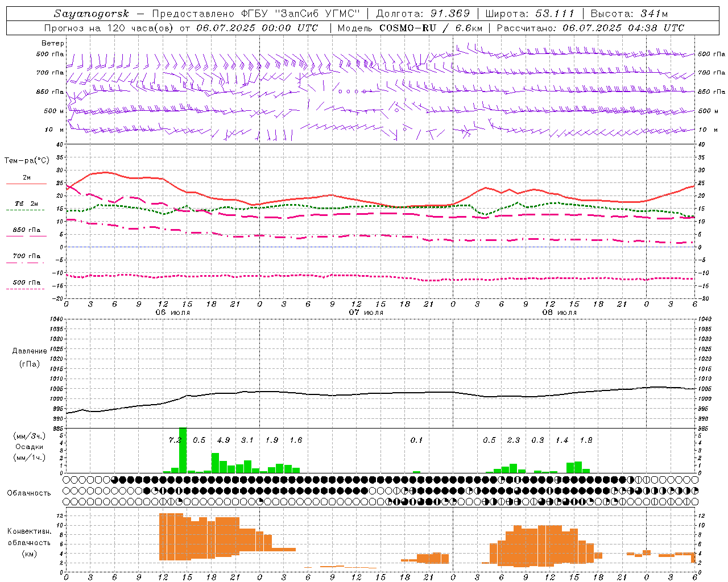Click the '(мм/1ч.)' unit label
This screenshot has height=582, width=728.
click(30, 458)
